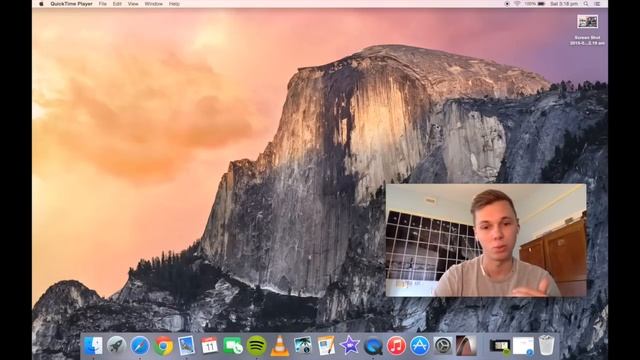Open iPhoto palm tree icon in Dock
The width and height of the screenshot is (640, 360).
[303, 346]
